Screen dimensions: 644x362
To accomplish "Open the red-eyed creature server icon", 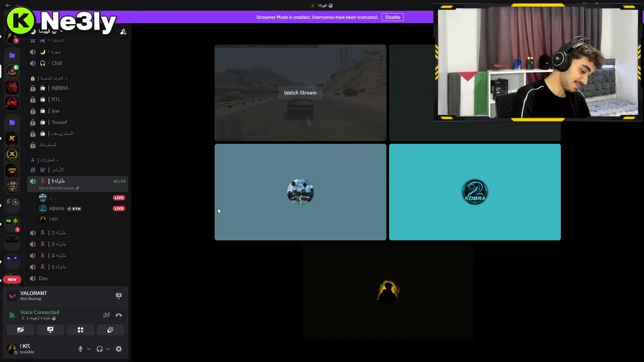I will click(x=12, y=104).
